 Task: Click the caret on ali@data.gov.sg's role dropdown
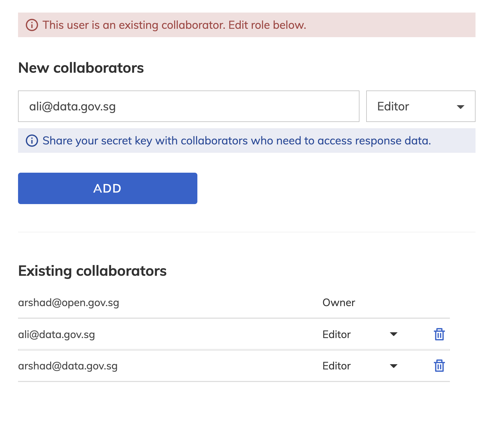tap(393, 334)
